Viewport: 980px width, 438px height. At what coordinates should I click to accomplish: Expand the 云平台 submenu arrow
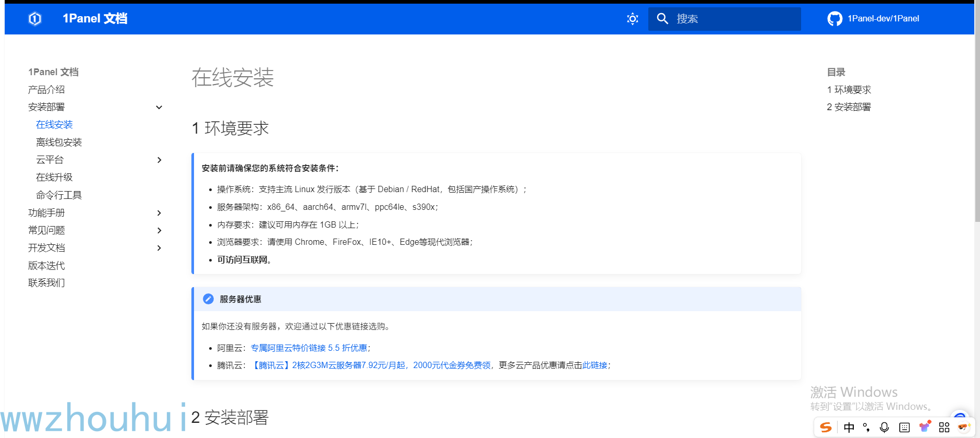159,160
